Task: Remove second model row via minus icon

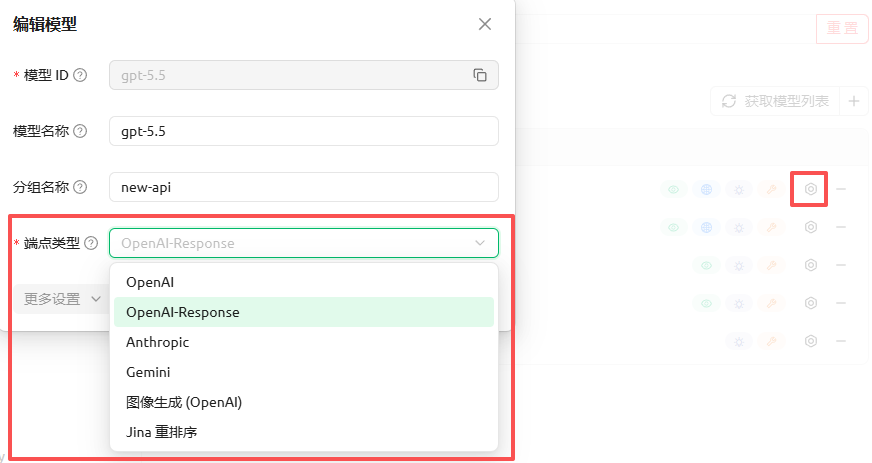Action: (x=841, y=227)
